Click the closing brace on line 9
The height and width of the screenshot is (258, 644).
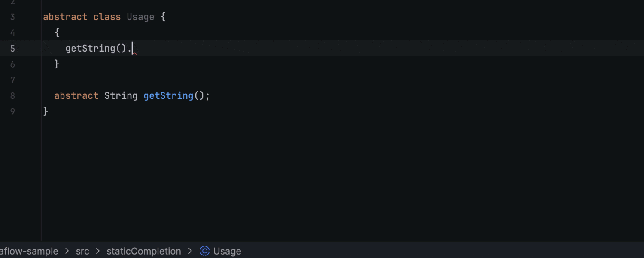pos(45,111)
